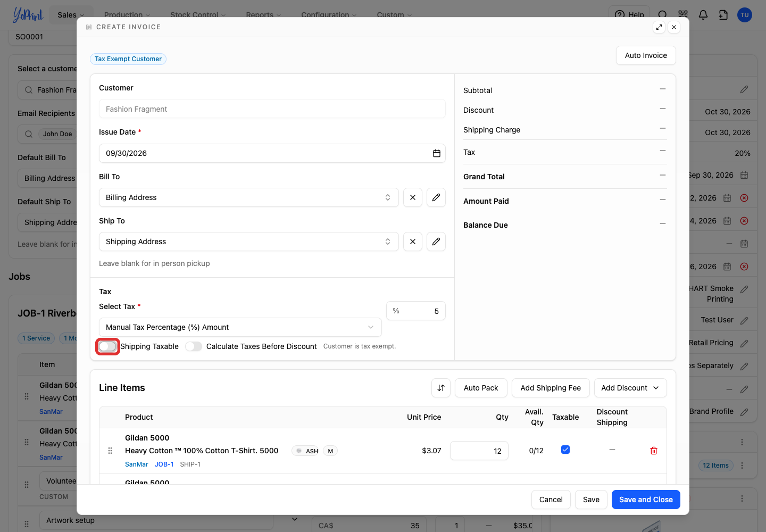Cancel the invoice creation
766x532 pixels.
(x=551, y=500)
